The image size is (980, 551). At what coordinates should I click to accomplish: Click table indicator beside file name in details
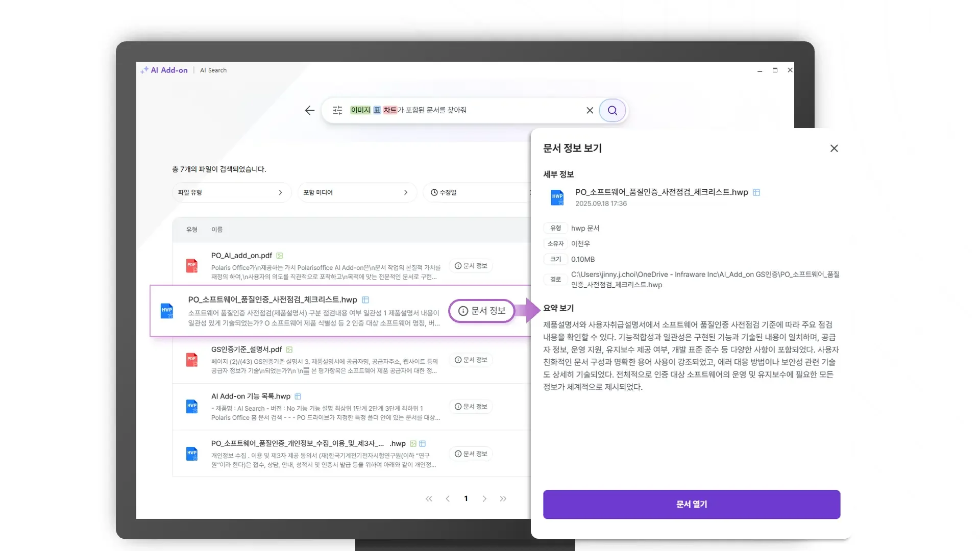click(756, 192)
